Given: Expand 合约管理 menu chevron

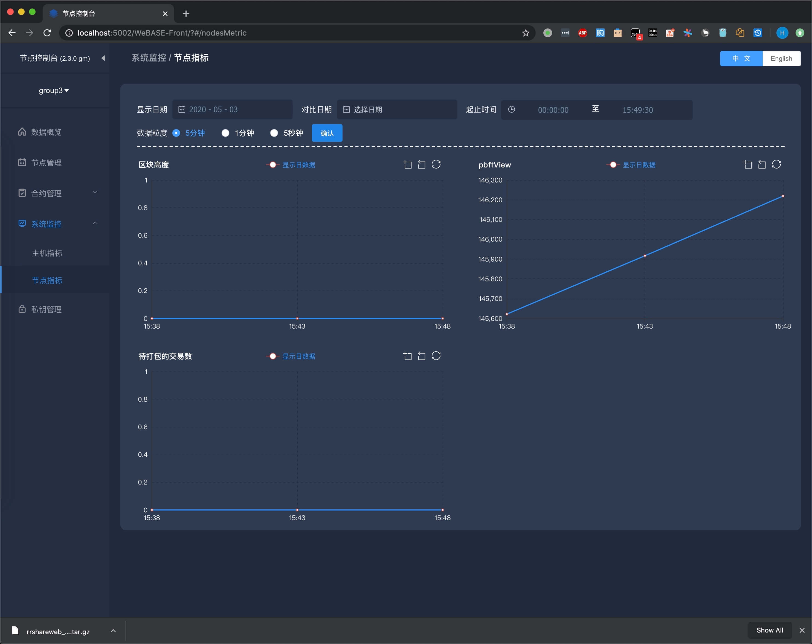Looking at the screenshot, I should 95,192.
